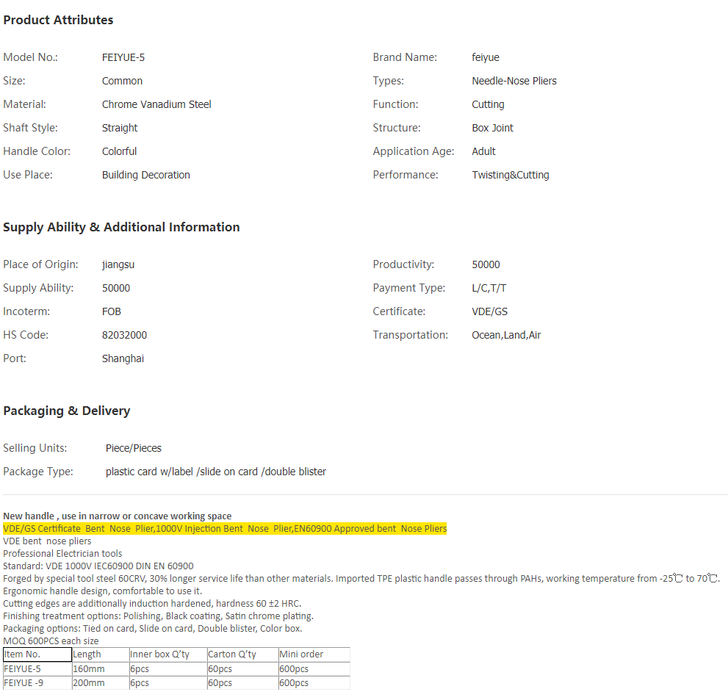
Task: Select the FEIYUE -9 table row cell
Action: pyautogui.click(x=37, y=683)
